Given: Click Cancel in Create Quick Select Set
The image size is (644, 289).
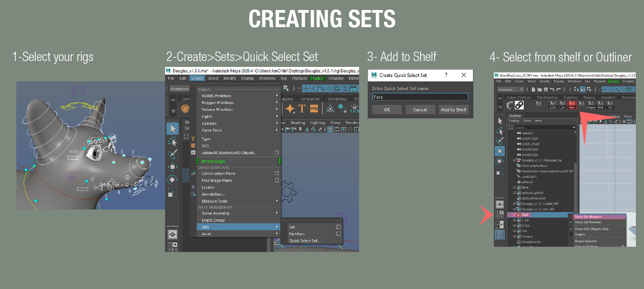Looking at the screenshot, I should click(420, 109).
